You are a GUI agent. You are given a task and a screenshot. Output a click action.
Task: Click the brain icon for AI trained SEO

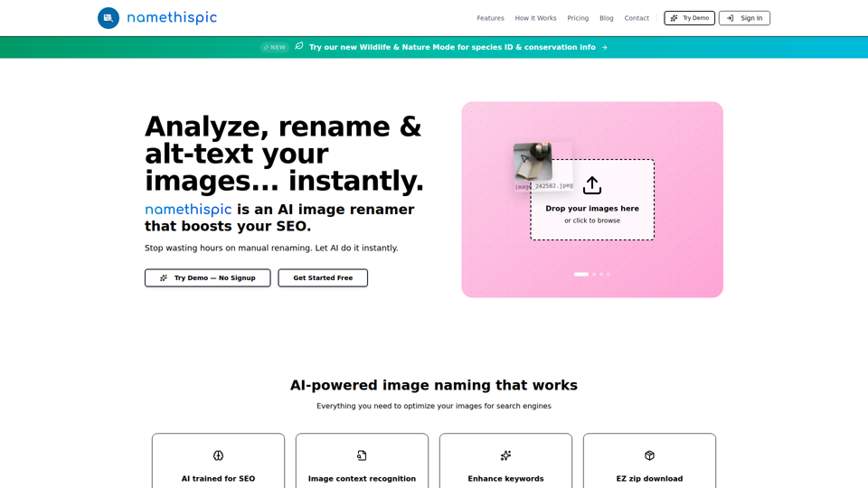[x=218, y=455]
